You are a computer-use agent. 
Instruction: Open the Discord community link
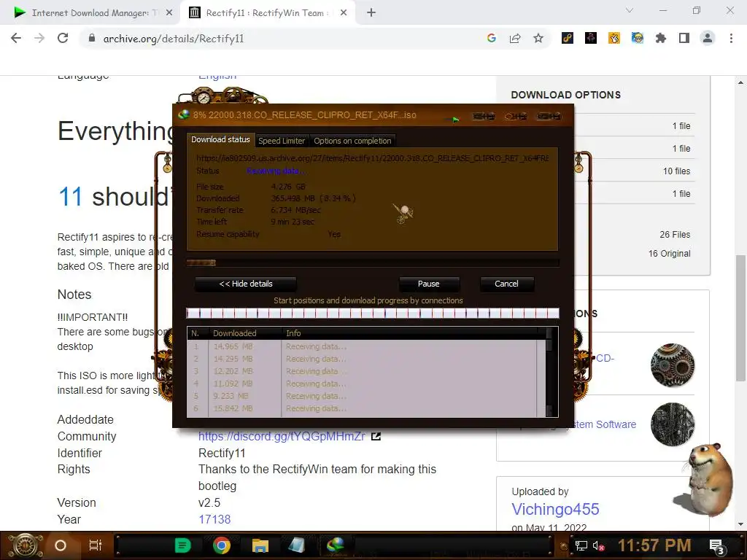pos(282,436)
